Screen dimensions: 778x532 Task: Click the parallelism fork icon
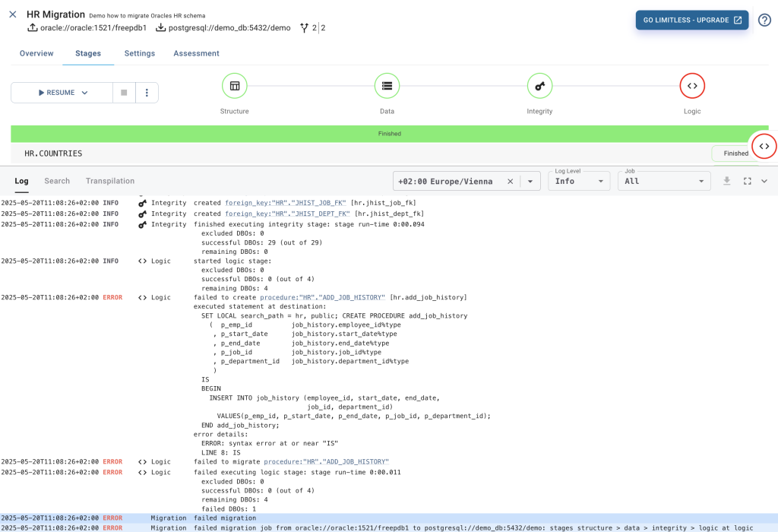[304, 28]
